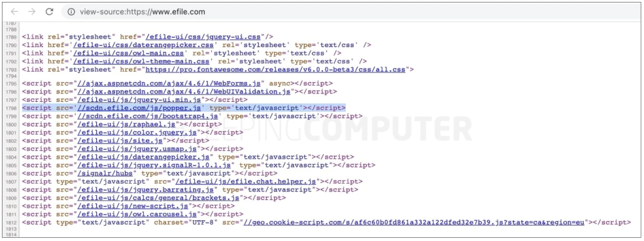
Task: Reload the page with the refresh icon
Action: (49, 11)
